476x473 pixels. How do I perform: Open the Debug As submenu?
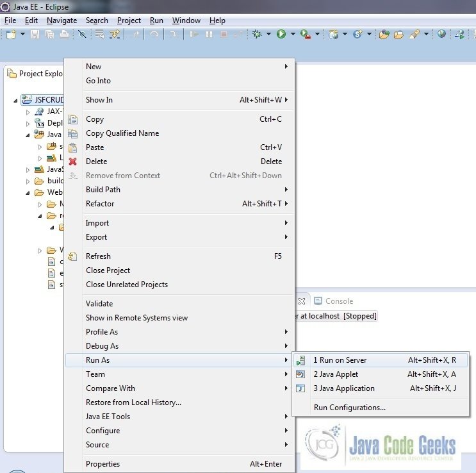coord(180,346)
